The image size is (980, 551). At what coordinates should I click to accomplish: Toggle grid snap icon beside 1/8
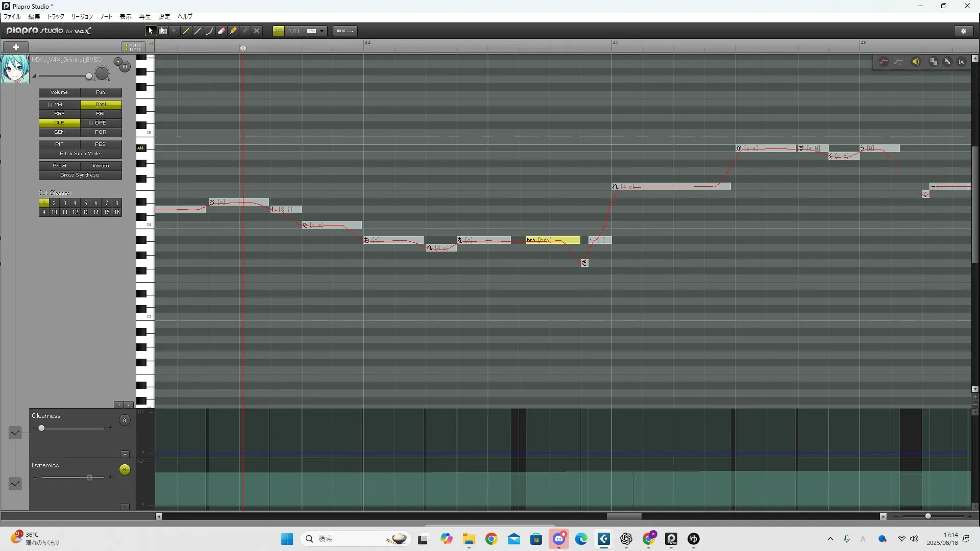pyautogui.click(x=279, y=31)
